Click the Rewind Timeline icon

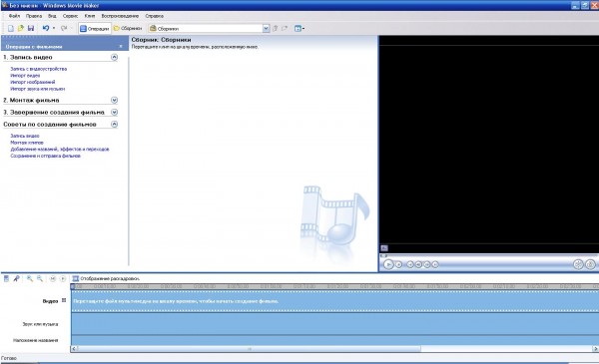pyautogui.click(x=53, y=279)
